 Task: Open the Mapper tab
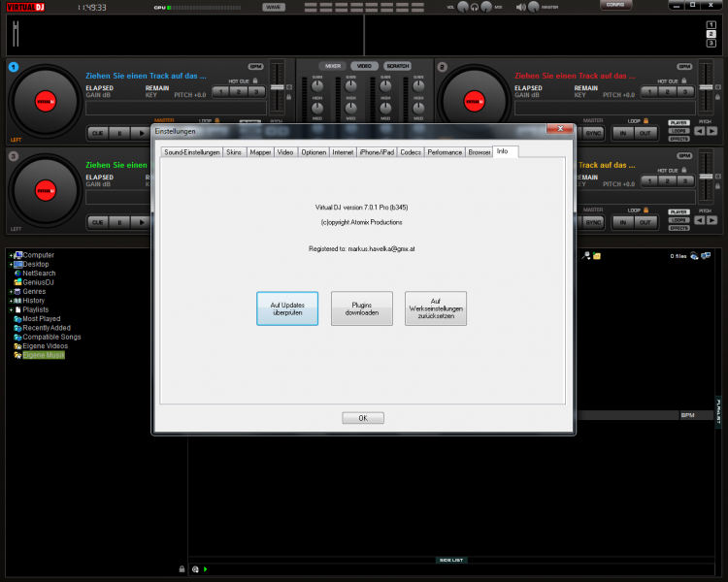260,152
